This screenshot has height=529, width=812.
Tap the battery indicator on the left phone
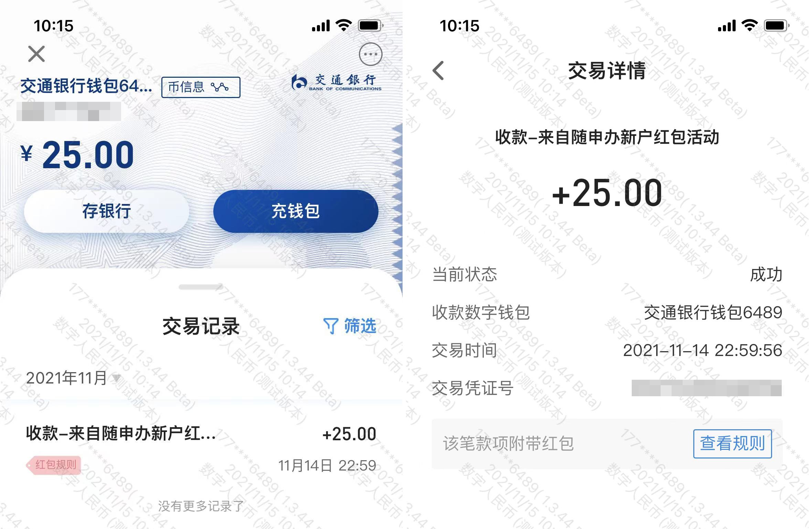coord(371,26)
